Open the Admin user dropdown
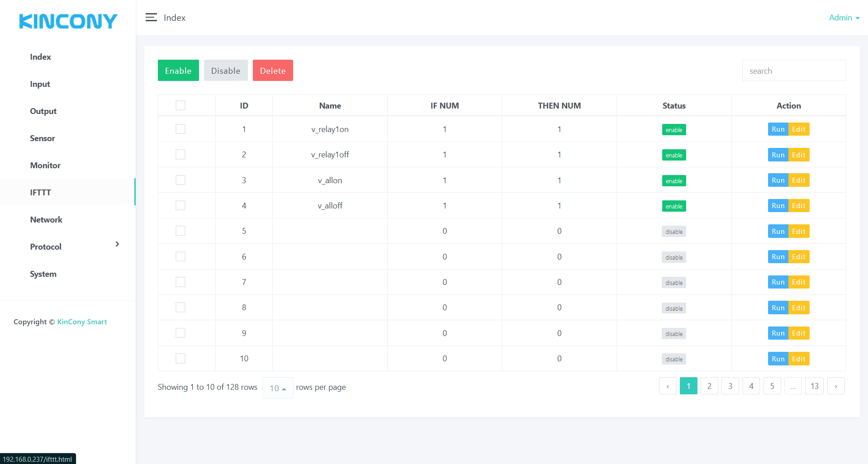This screenshot has height=464, width=868. coord(844,18)
